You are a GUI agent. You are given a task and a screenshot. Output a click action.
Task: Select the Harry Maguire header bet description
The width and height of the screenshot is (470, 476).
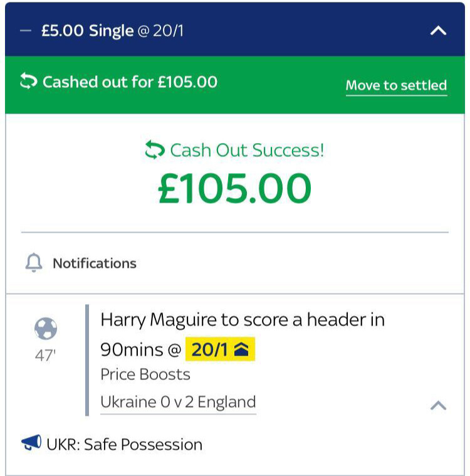(x=243, y=320)
